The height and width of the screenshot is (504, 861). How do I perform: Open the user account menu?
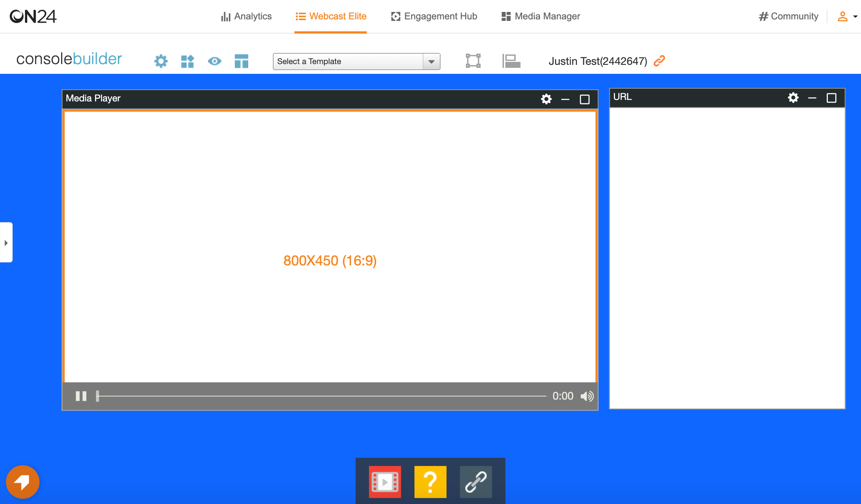pyautogui.click(x=847, y=16)
